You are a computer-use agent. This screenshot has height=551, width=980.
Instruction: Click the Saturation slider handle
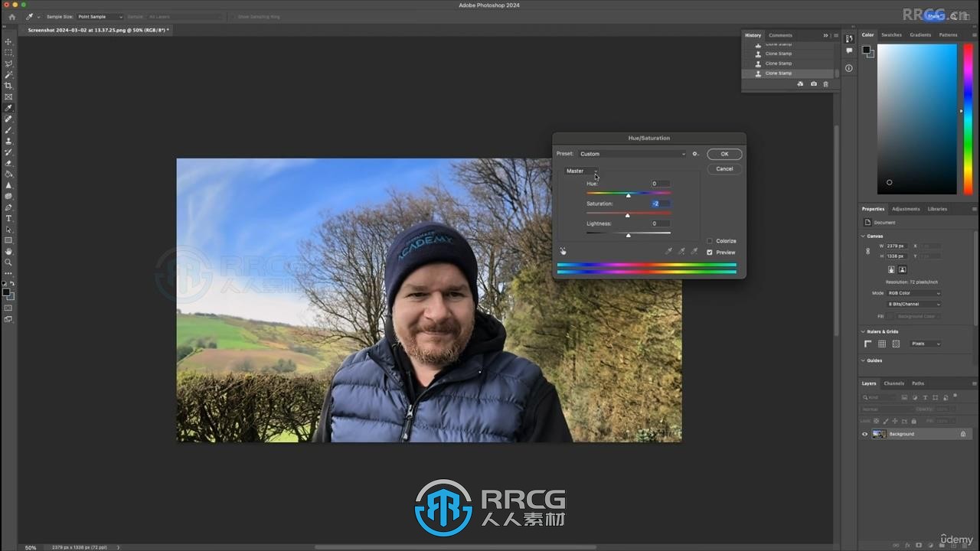627,215
